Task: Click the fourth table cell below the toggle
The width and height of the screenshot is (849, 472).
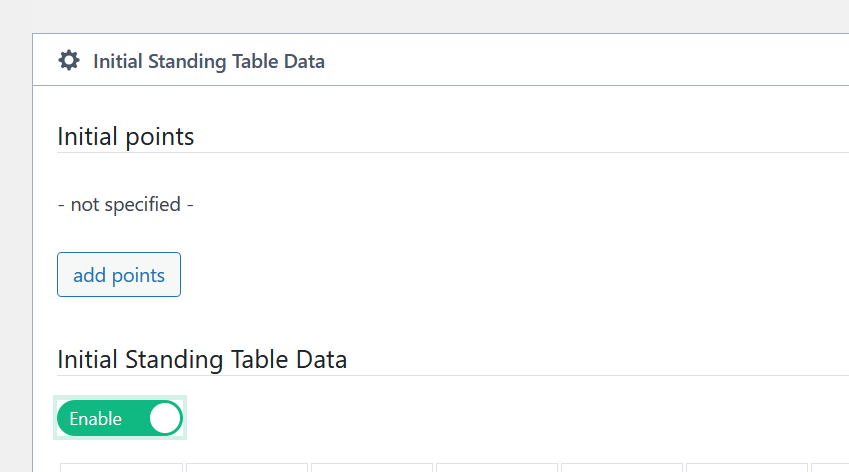Action: [497, 468]
